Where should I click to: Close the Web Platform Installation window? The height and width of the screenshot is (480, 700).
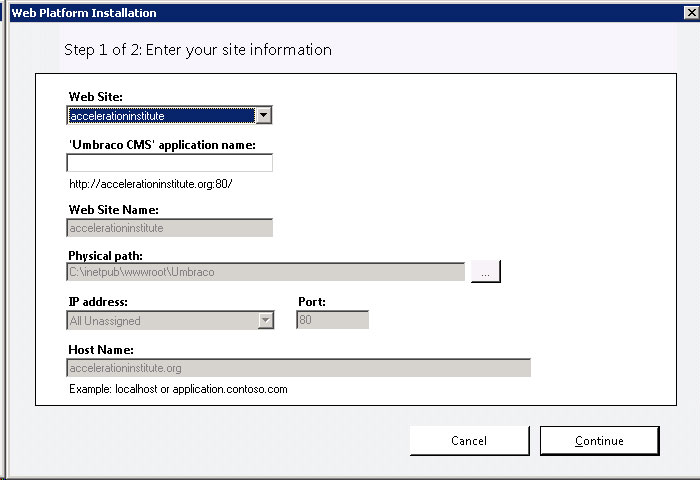[692, 13]
